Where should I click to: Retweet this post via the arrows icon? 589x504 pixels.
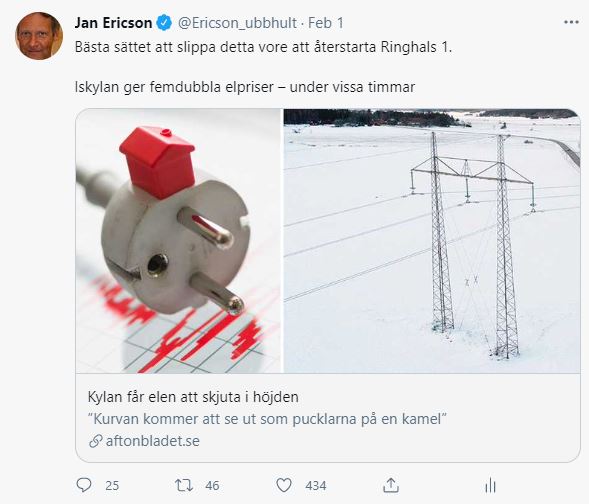pos(184,485)
